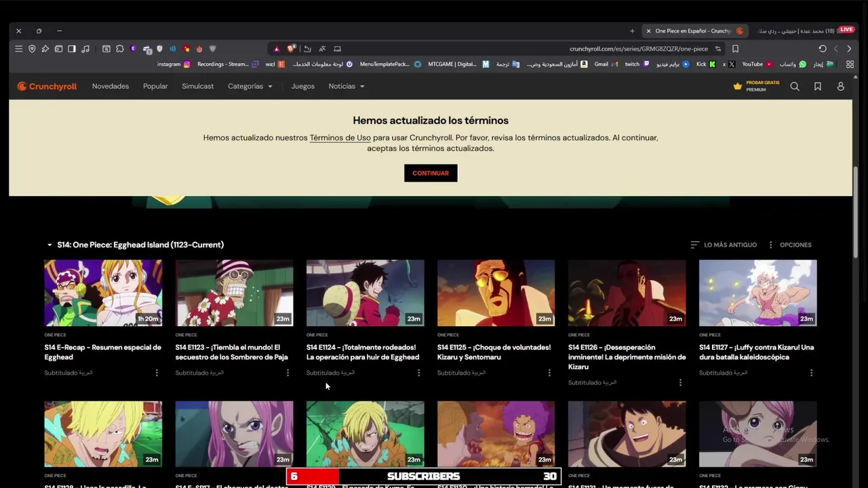Bookmark this page in address bar
This screenshot has height=488, width=868.
point(735,49)
